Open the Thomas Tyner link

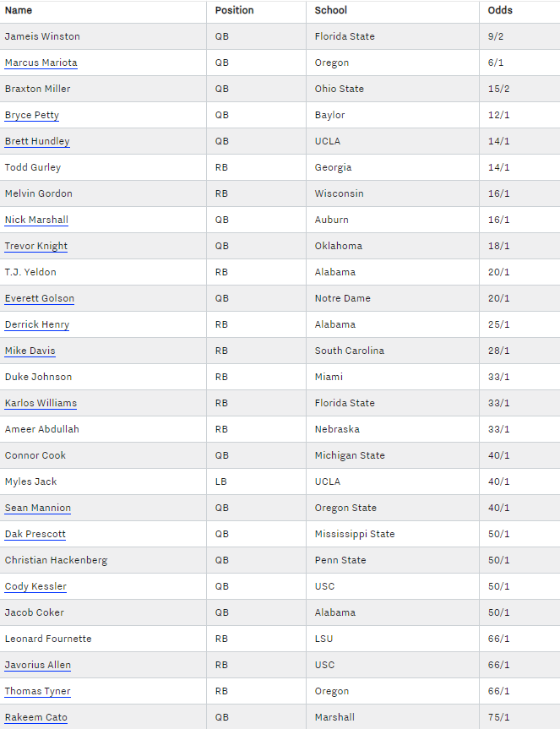pyautogui.click(x=37, y=691)
